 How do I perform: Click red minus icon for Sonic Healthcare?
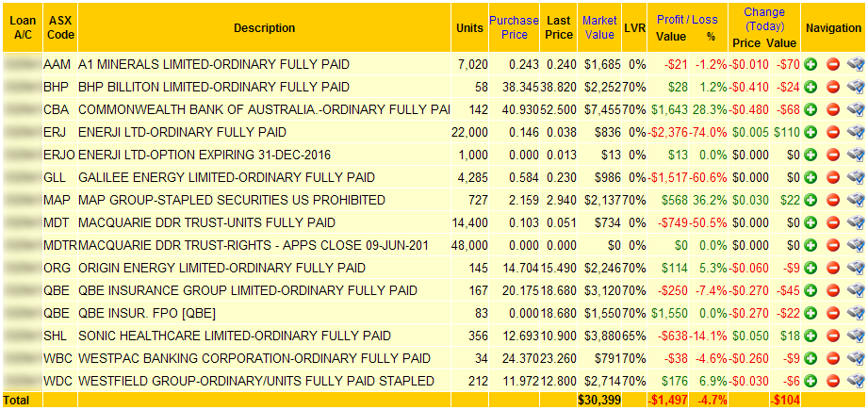[x=833, y=336]
